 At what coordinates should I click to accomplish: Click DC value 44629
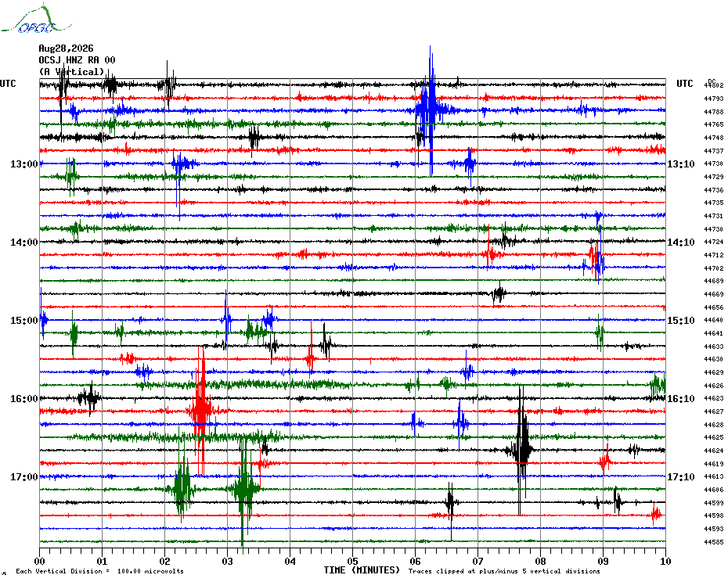(714, 372)
